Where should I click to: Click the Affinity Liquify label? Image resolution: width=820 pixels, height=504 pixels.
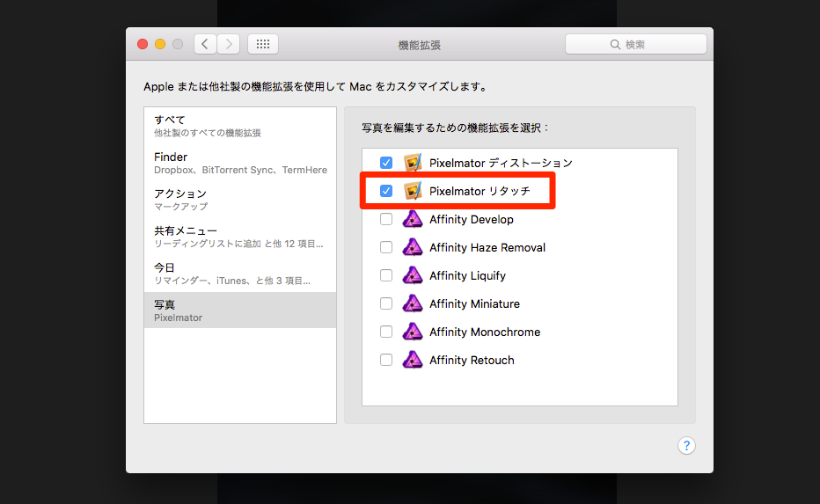[x=467, y=276]
